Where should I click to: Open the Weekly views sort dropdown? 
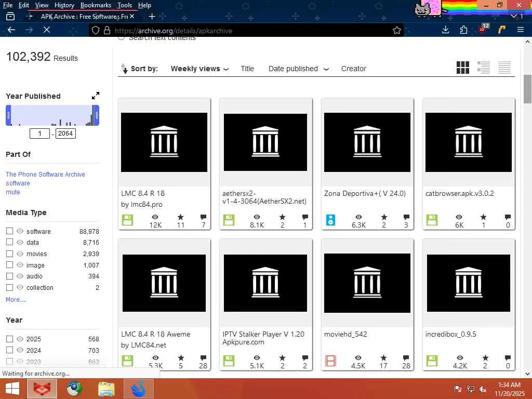(200, 69)
